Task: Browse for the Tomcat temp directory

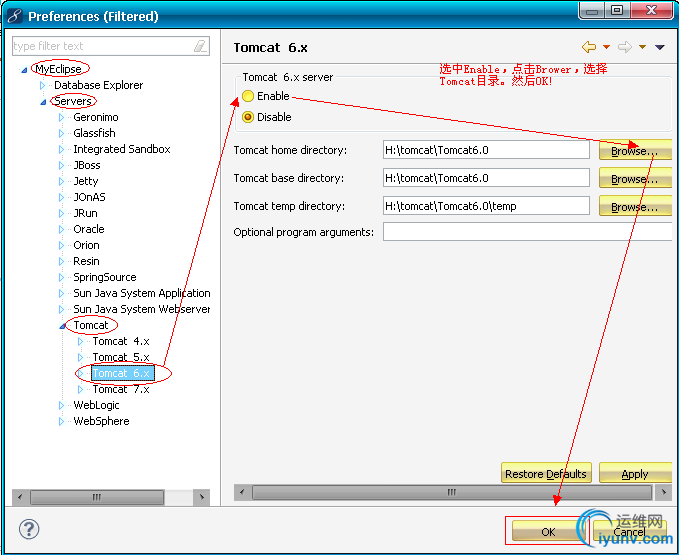Action: point(635,207)
